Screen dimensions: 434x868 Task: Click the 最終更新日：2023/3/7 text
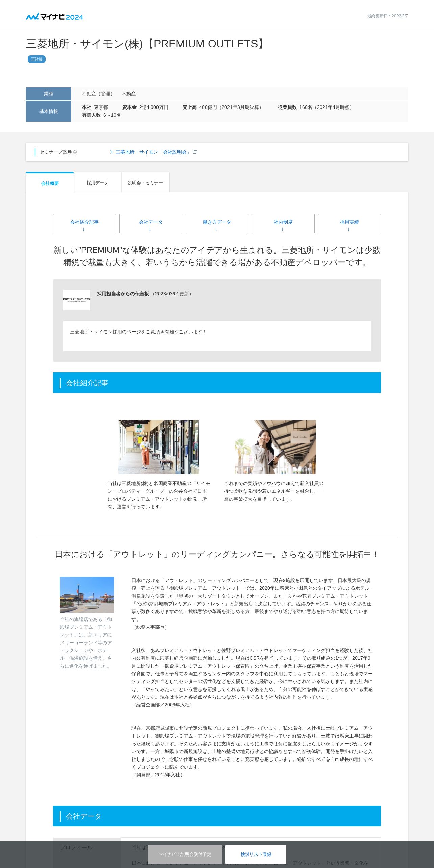click(388, 16)
